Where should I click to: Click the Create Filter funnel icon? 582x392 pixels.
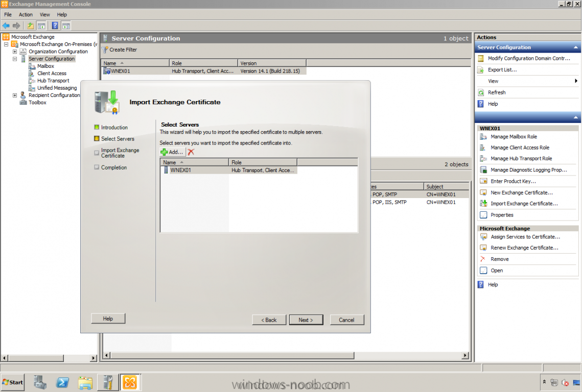click(x=105, y=50)
